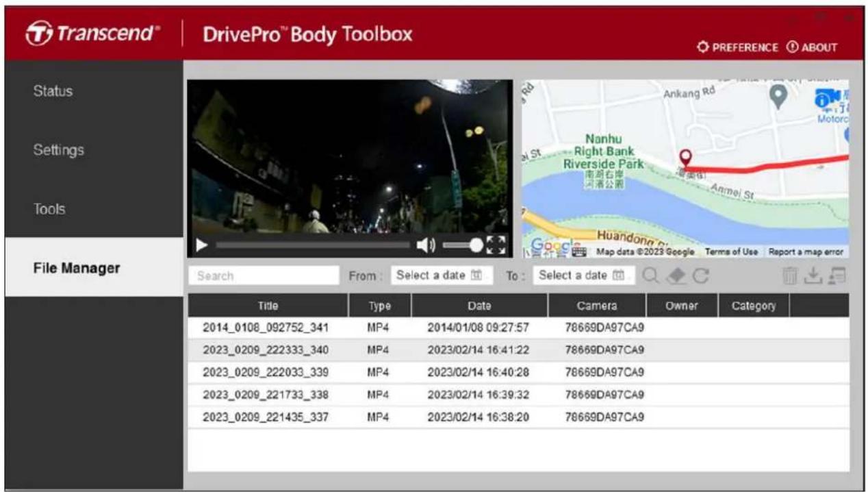Open the About dialog
868x492 pixels.
tap(813, 47)
